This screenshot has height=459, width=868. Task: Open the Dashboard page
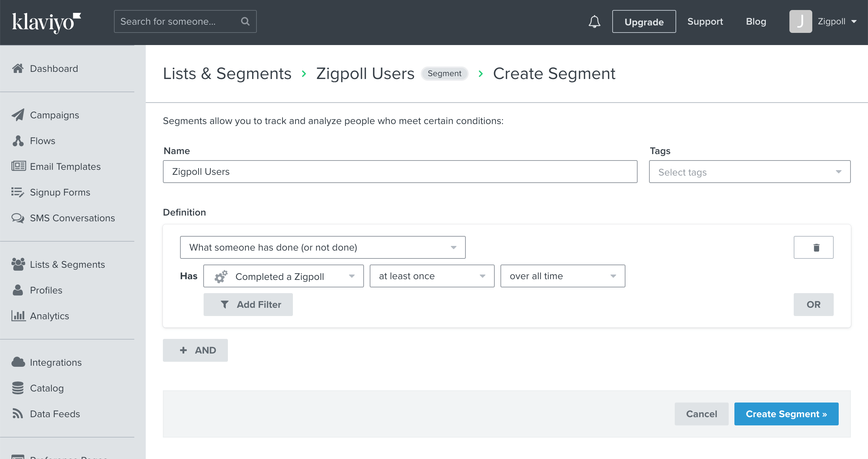pyautogui.click(x=54, y=68)
